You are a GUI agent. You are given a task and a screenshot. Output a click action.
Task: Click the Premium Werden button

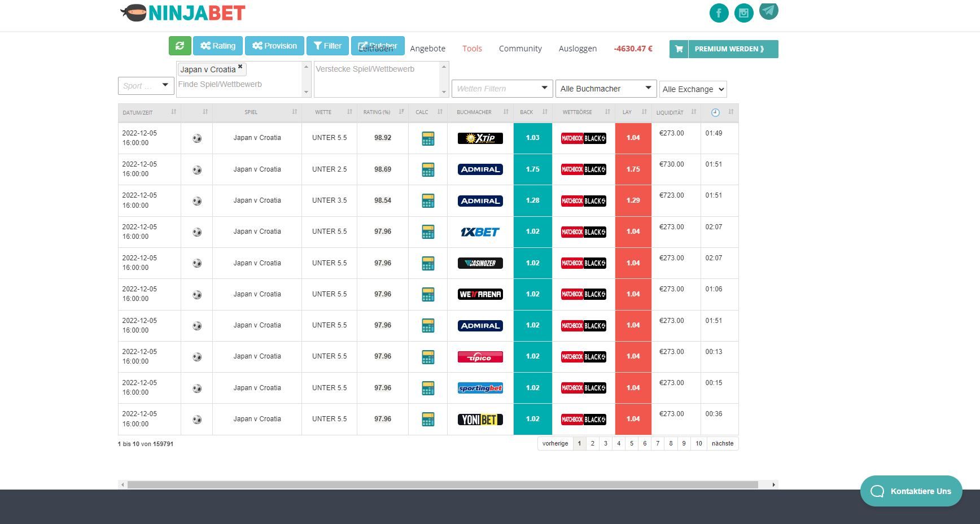[x=724, y=49]
